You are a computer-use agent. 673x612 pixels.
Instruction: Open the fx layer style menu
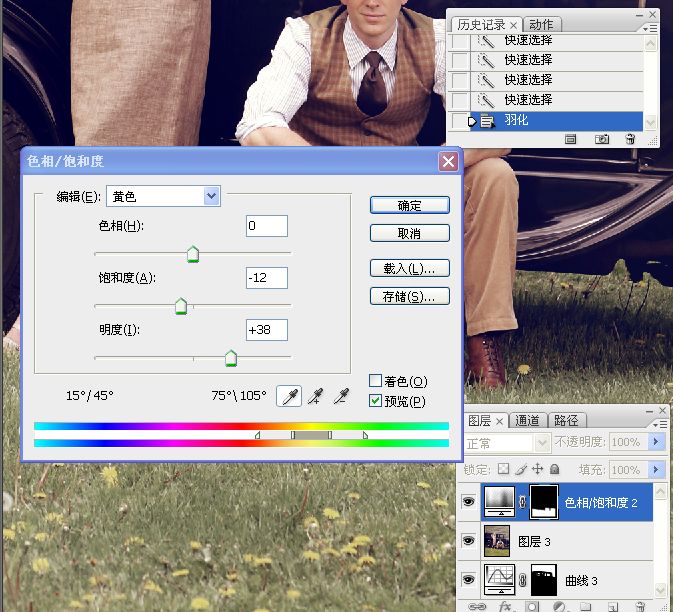(505, 606)
